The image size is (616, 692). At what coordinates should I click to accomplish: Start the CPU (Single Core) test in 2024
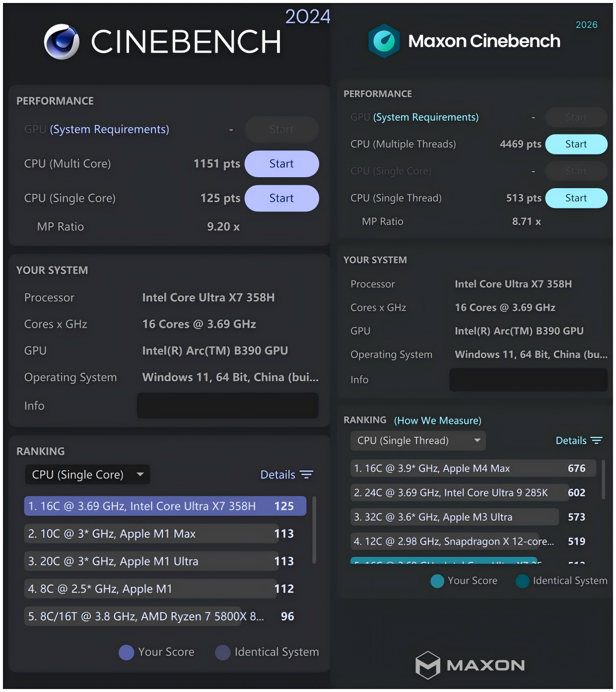click(x=281, y=198)
